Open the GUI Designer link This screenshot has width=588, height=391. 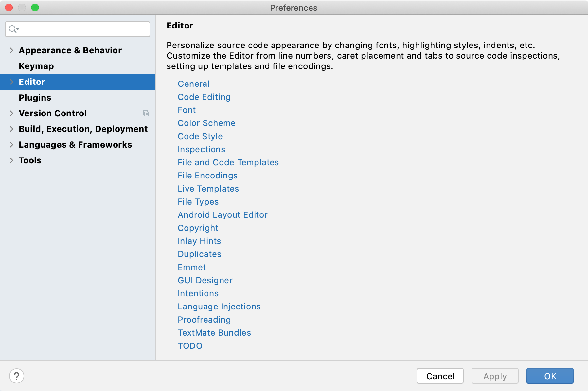pyautogui.click(x=205, y=280)
